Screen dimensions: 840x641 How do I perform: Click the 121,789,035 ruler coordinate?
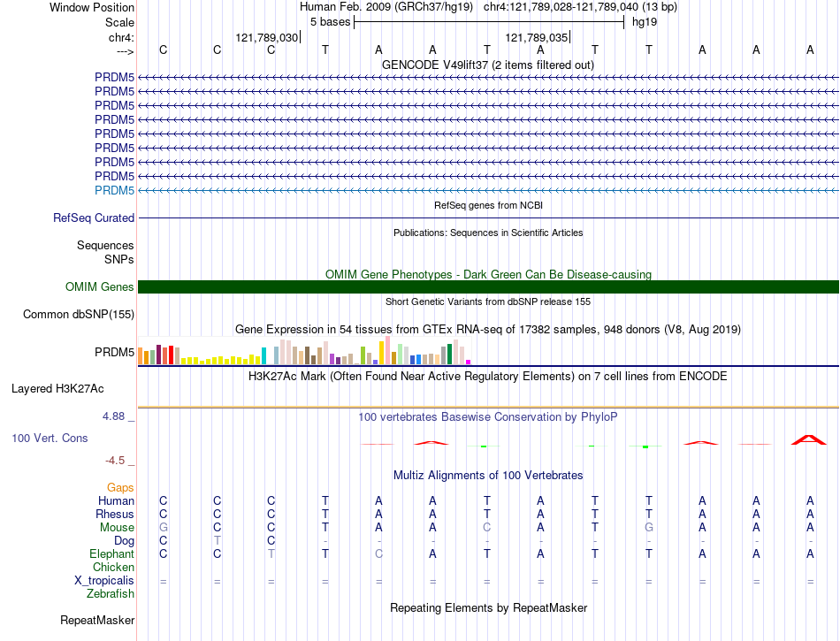(536, 37)
